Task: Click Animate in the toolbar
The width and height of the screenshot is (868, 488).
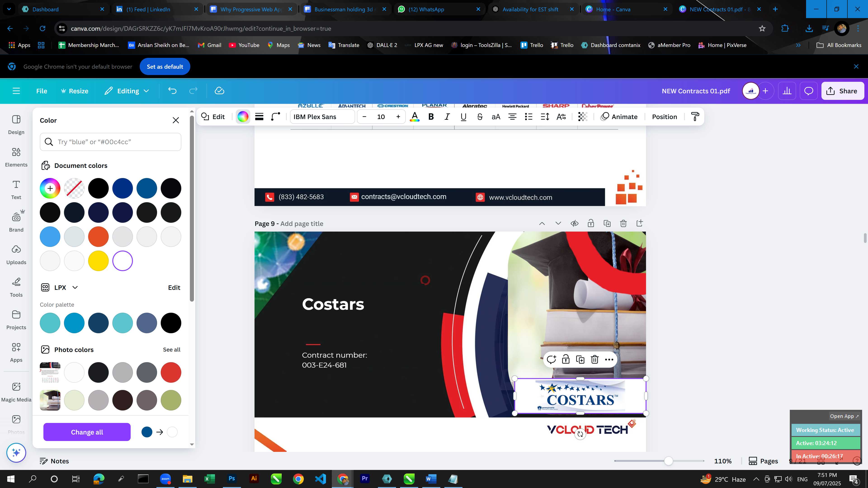Action: point(619,117)
